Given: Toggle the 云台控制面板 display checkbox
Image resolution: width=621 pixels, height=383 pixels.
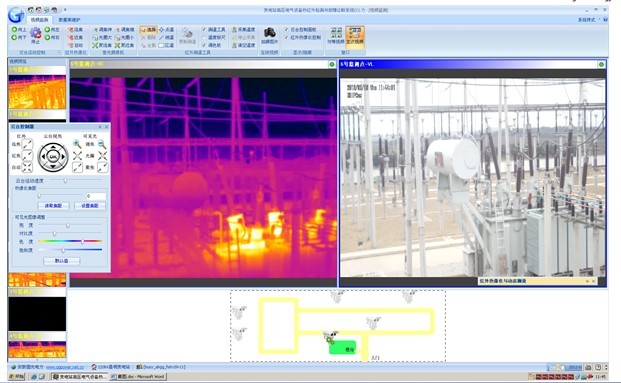Looking at the screenshot, I should [286, 30].
